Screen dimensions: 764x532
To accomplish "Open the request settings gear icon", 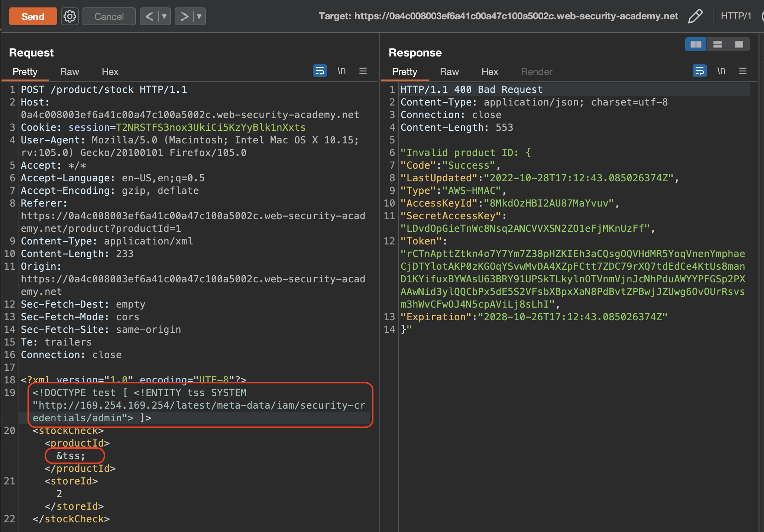I will (70, 16).
